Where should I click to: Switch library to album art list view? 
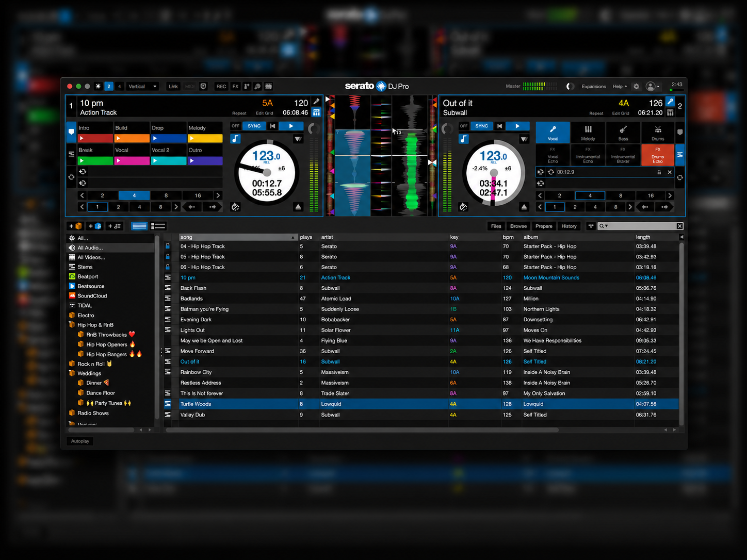click(x=158, y=226)
